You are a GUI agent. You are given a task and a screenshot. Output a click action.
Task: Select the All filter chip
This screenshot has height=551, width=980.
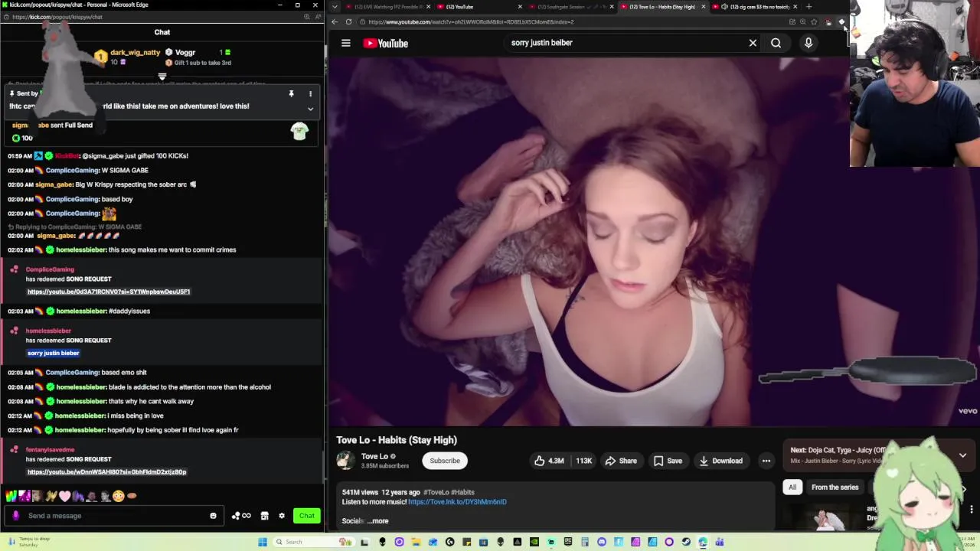792,487
